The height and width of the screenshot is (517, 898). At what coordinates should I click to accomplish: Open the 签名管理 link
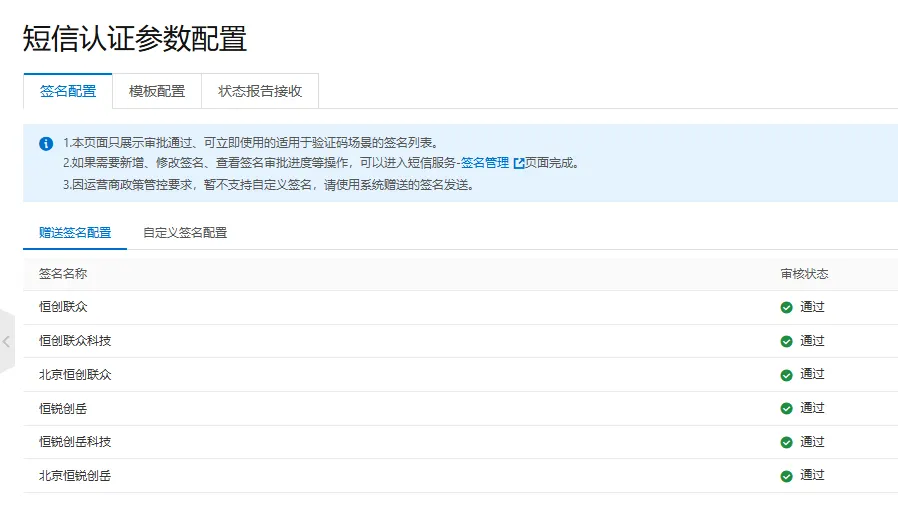pyautogui.click(x=485, y=163)
